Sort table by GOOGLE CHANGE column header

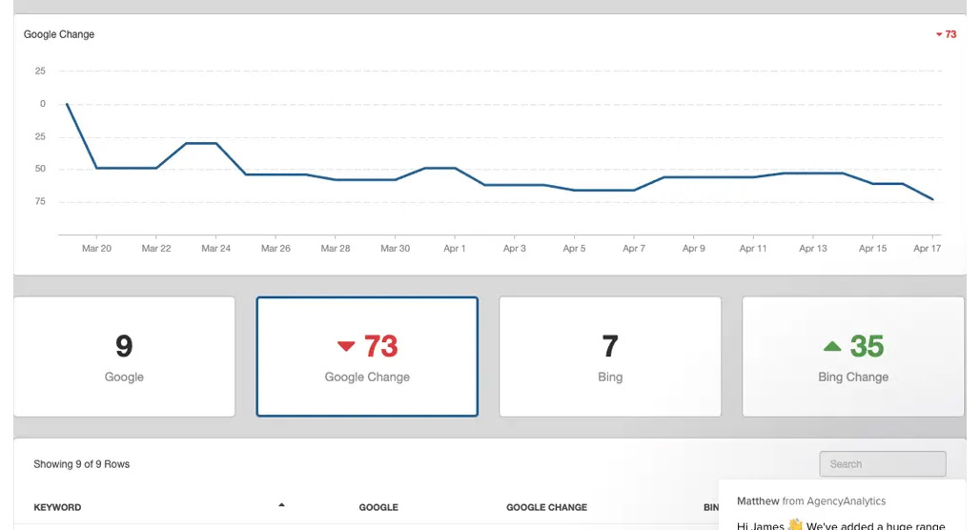coord(546,507)
